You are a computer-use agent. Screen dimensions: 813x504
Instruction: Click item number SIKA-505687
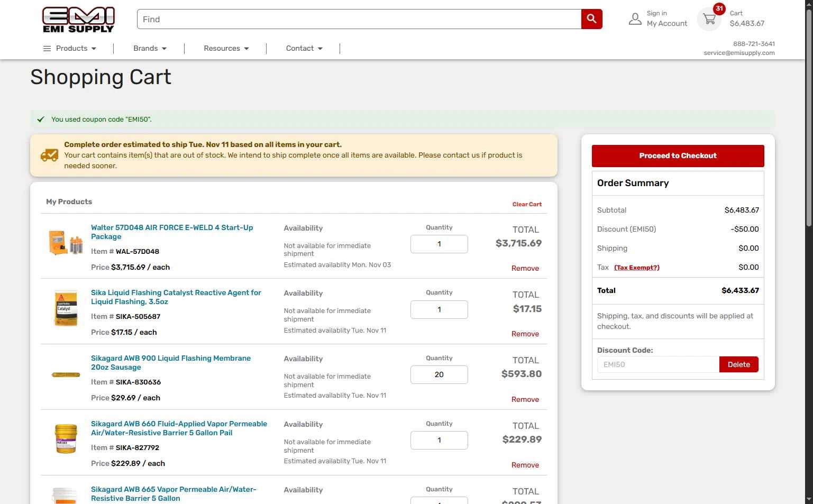138,317
